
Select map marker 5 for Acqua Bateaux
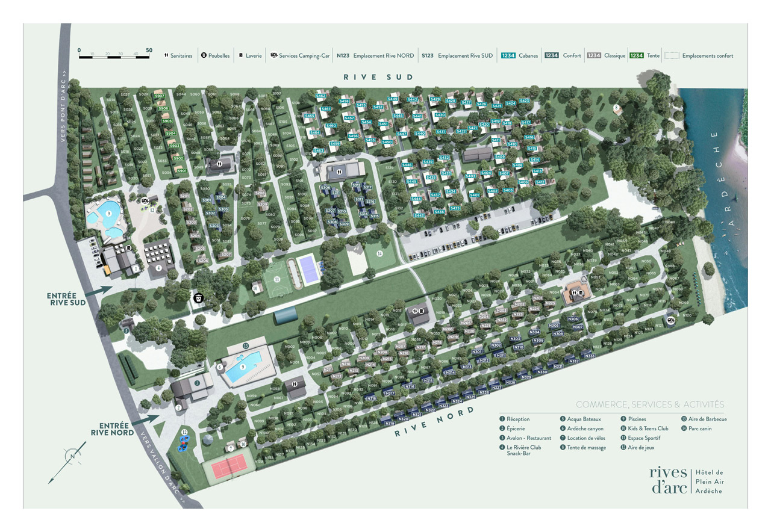click(126, 330)
